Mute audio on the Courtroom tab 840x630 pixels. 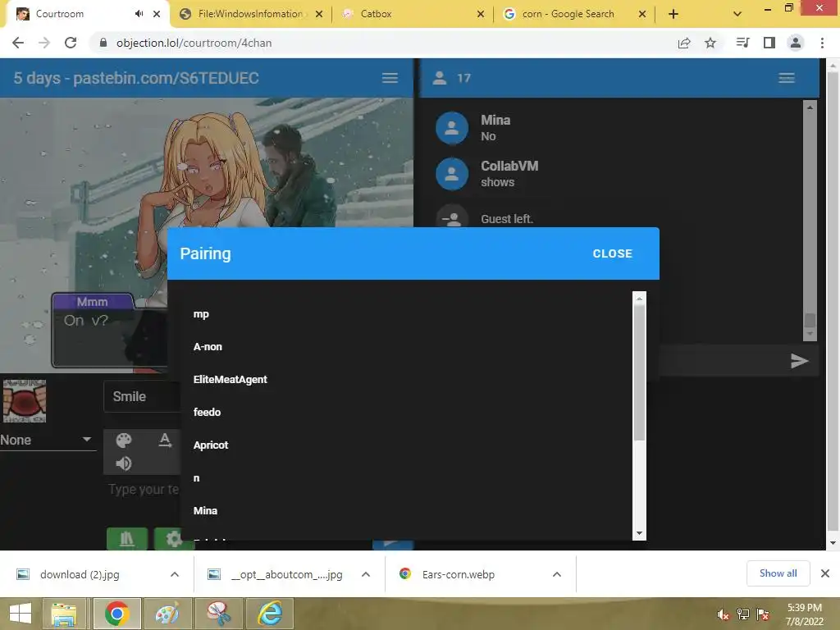point(139,14)
